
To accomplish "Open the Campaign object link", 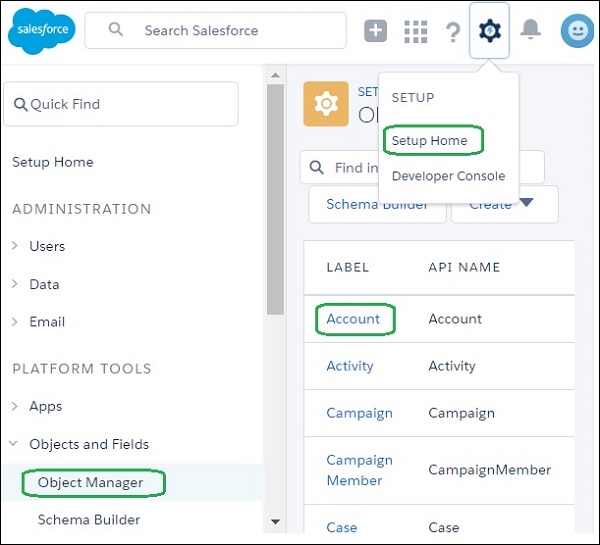I will point(359,413).
